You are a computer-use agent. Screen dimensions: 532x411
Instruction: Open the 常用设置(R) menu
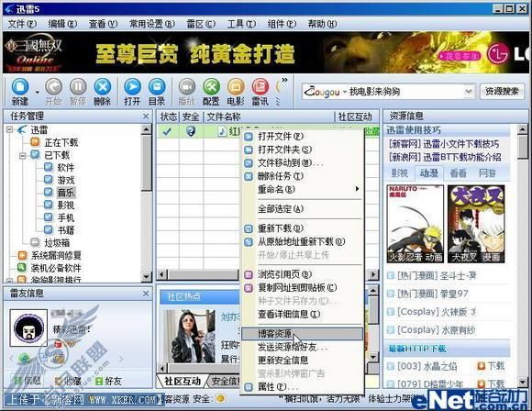151,24
